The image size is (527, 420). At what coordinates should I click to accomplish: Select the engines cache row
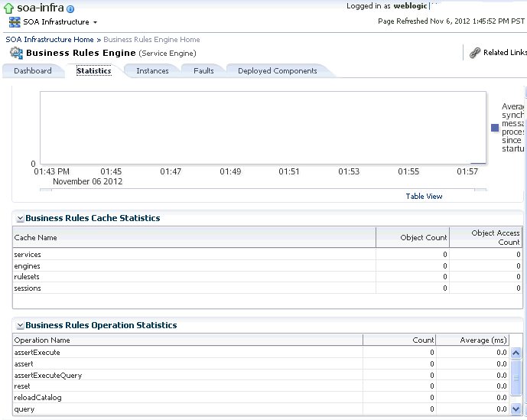tap(268, 266)
